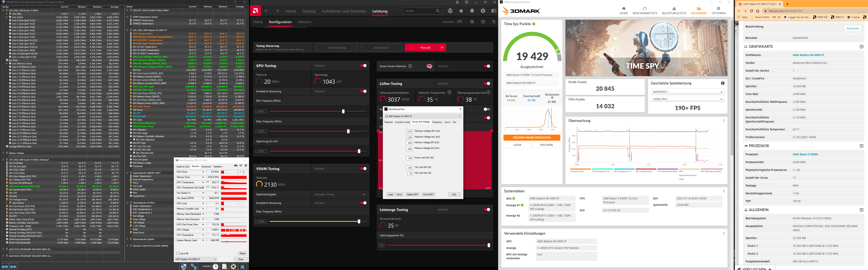Toggle Smart Access Memory switch

pyautogui.click(x=487, y=66)
